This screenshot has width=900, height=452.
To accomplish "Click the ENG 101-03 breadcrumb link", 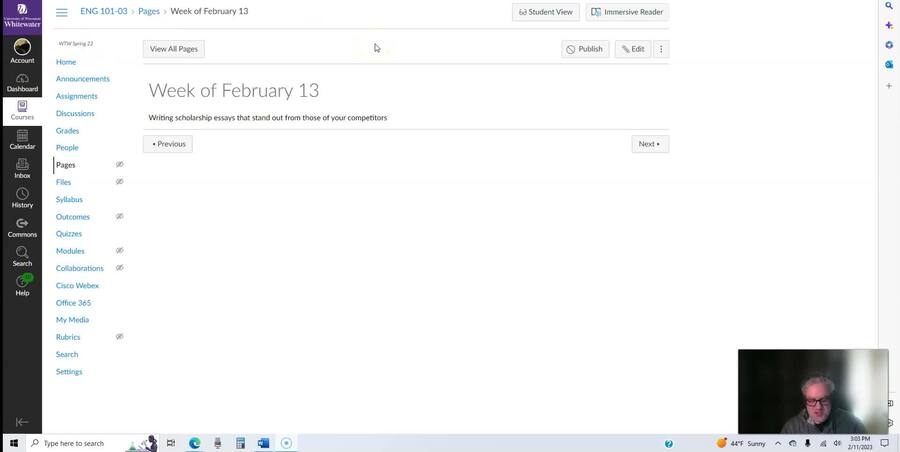I will click(104, 11).
